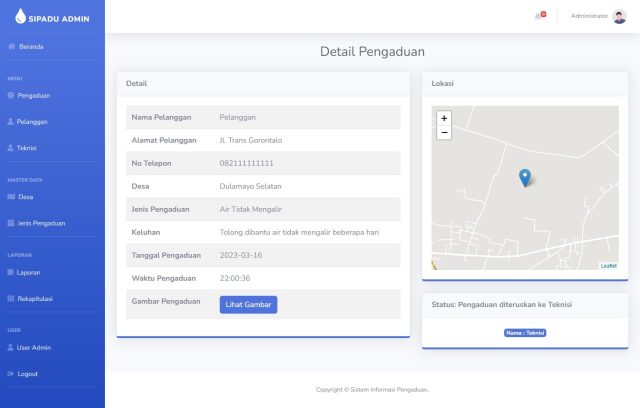The image size is (640, 408).
Task: Click the Administrator profile avatar
Action: pyautogui.click(x=619, y=16)
